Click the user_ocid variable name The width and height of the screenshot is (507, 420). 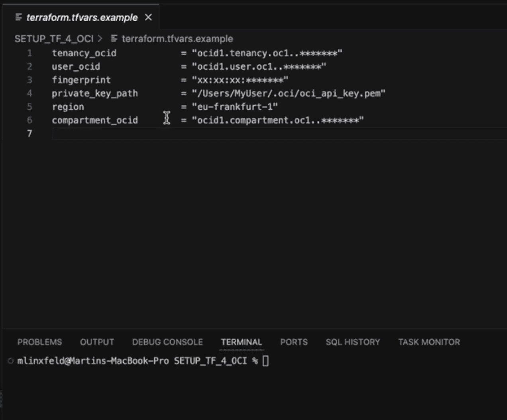pos(76,67)
